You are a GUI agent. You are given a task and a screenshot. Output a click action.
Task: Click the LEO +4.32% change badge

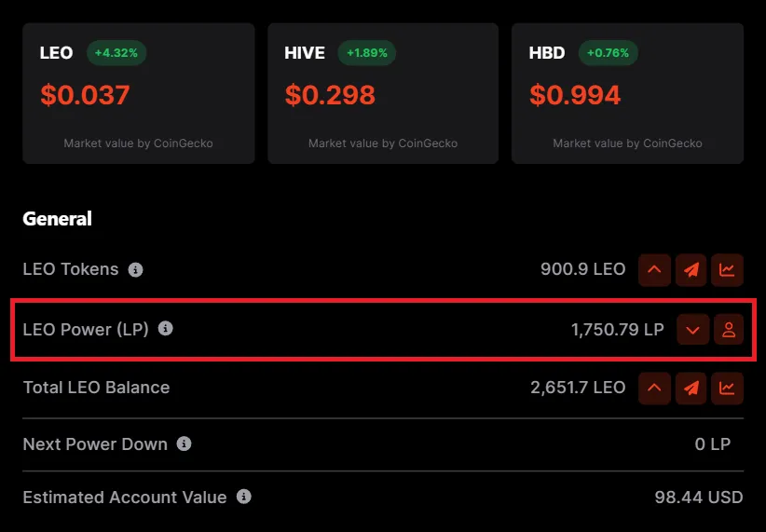(x=116, y=53)
